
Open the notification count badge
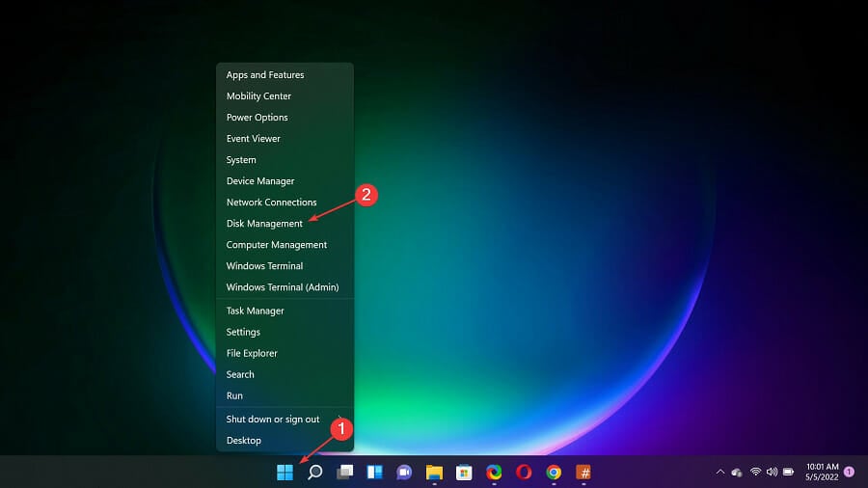(849, 472)
